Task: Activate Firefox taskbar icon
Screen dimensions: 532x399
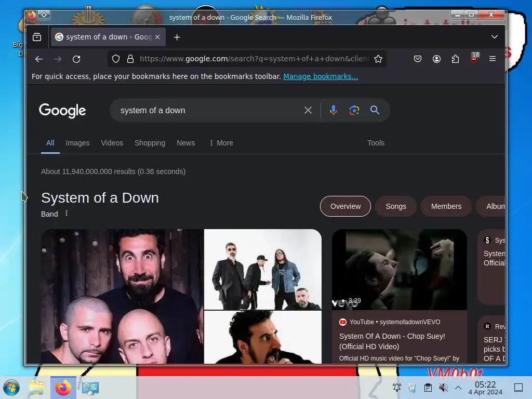Action: click(x=63, y=388)
